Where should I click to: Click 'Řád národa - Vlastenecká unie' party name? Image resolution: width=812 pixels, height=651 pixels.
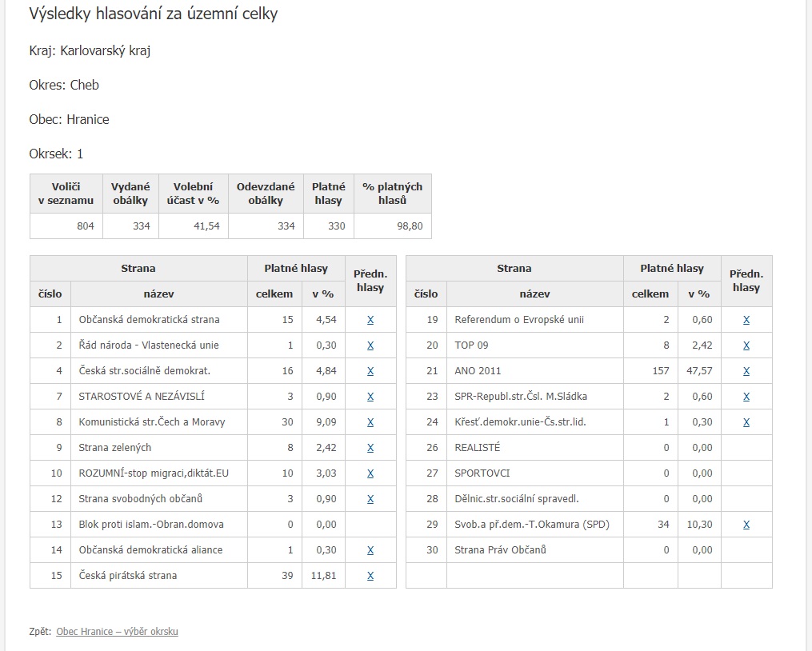[x=149, y=345]
